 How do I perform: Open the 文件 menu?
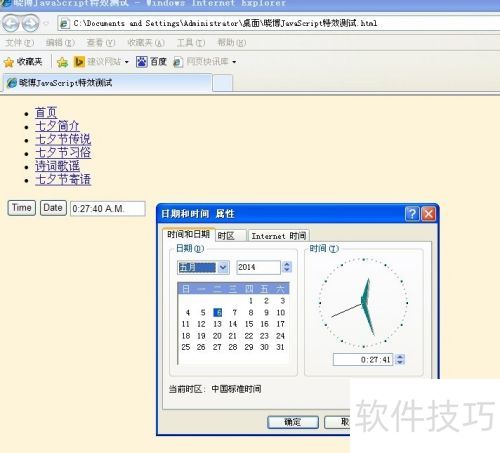(x=20, y=43)
